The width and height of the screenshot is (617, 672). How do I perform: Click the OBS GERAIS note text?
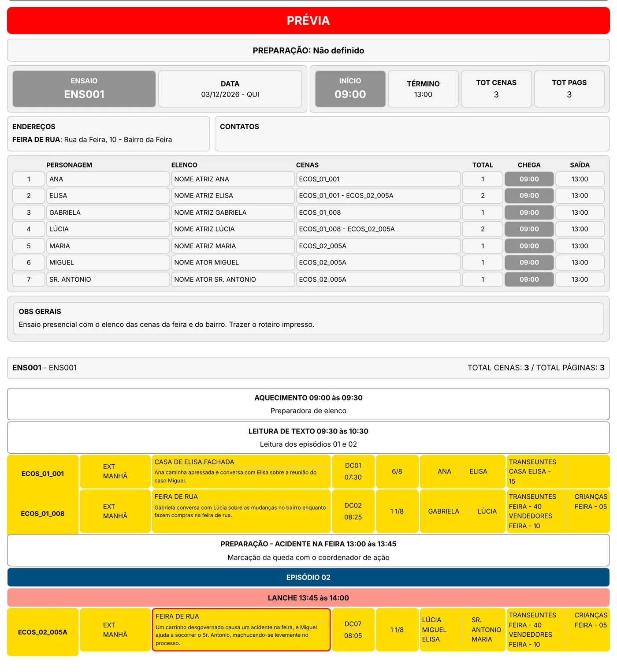[167, 325]
